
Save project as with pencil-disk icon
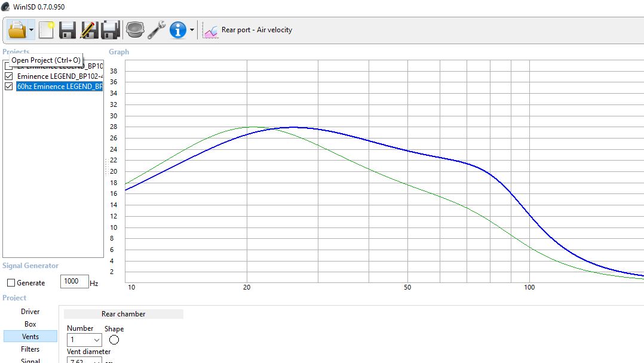[x=89, y=30]
